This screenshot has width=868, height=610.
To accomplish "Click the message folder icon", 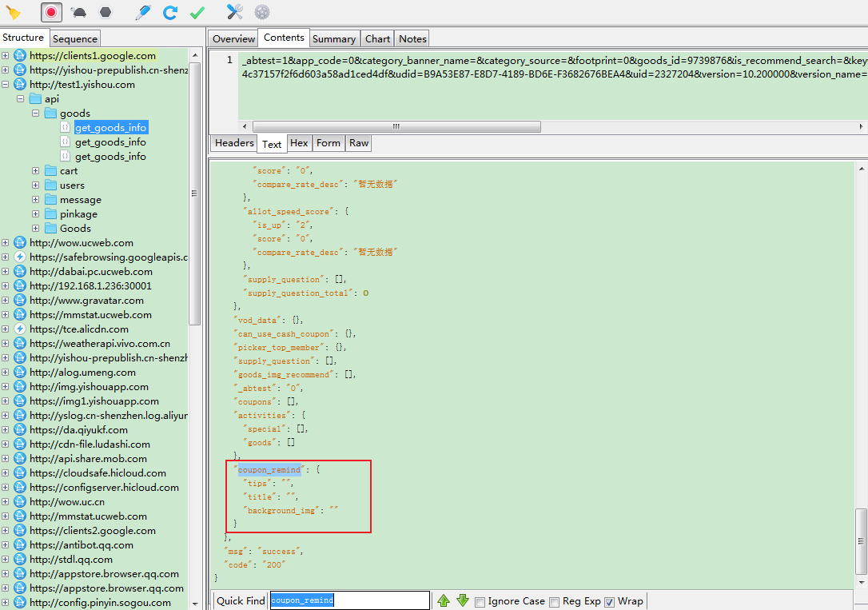I will (50, 199).
